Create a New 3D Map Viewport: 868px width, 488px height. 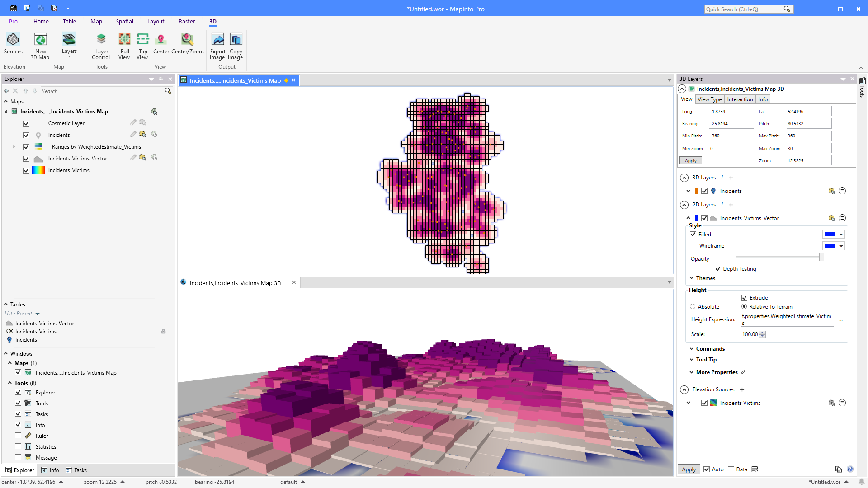[x=40, y=45]
